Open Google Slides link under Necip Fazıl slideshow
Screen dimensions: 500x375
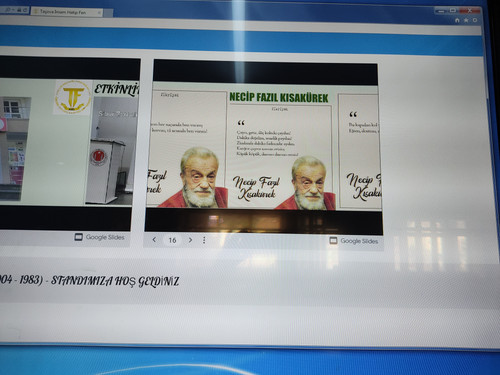(354, 241)
